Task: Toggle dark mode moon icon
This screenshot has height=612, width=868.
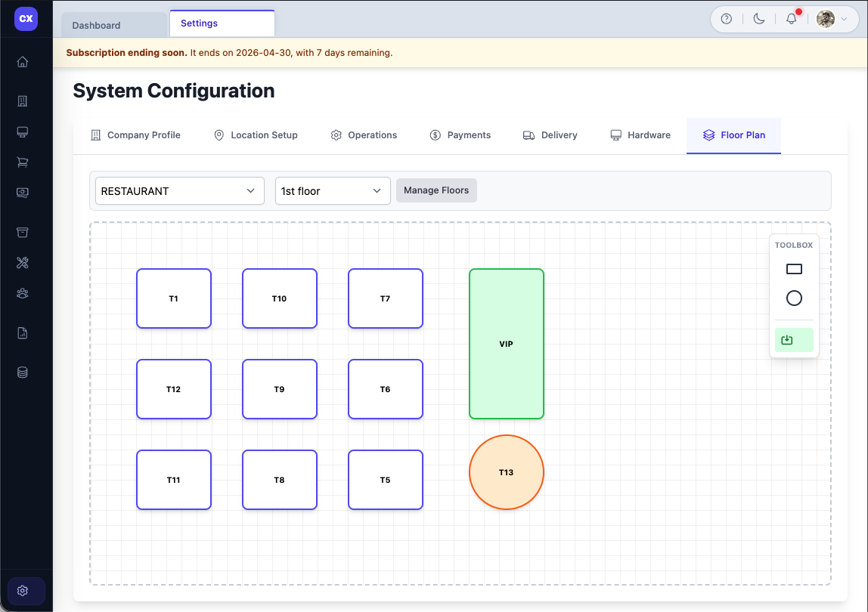Action: click(759, 19)
